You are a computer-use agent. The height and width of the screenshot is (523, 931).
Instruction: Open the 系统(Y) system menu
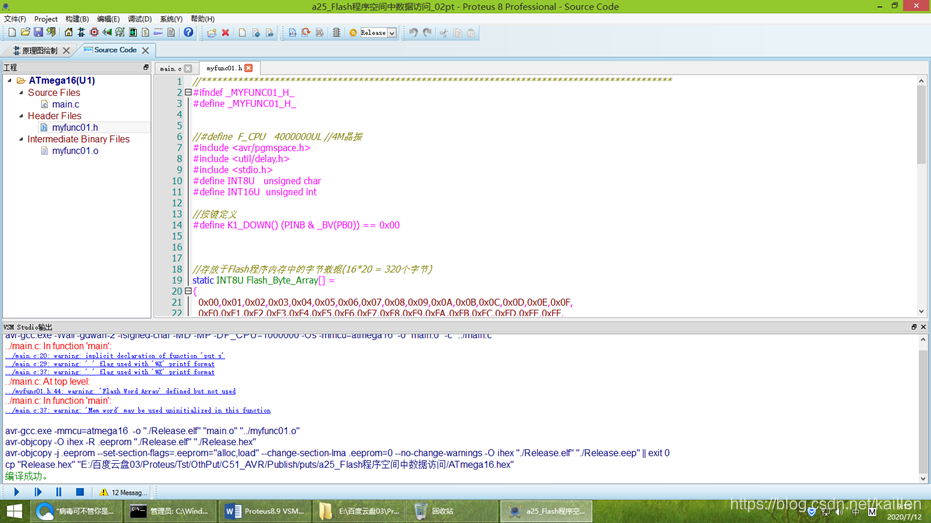pos(171,19)
